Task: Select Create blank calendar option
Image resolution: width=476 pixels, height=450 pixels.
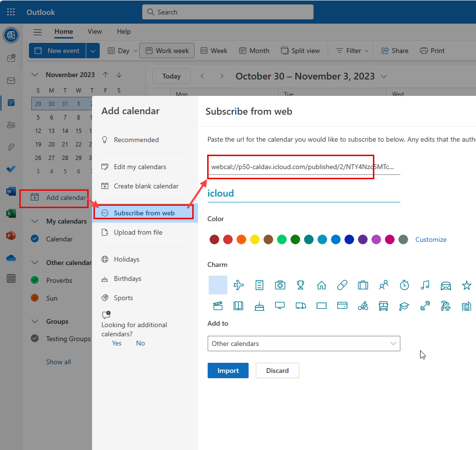Action: point(145,186)
